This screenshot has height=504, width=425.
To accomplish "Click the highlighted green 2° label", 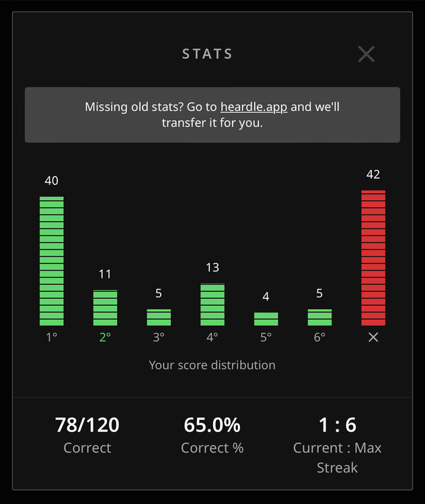I will point(105,337).
